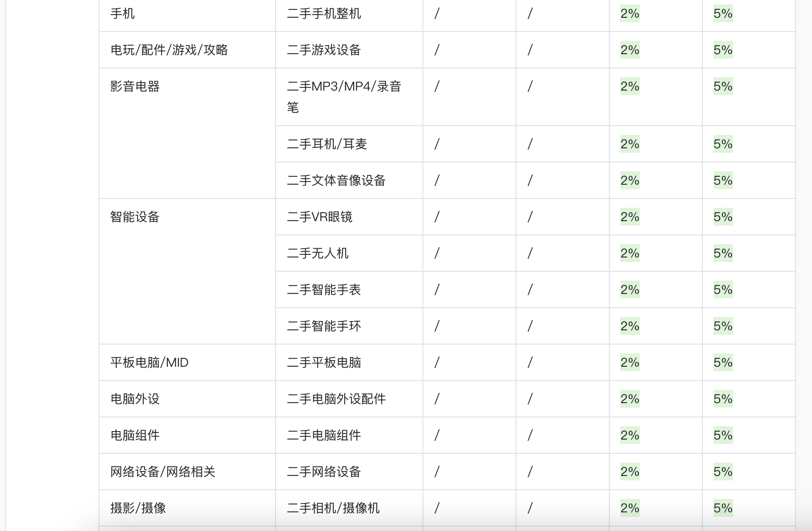Select the 二手手机整机 cell

(324, 14)
